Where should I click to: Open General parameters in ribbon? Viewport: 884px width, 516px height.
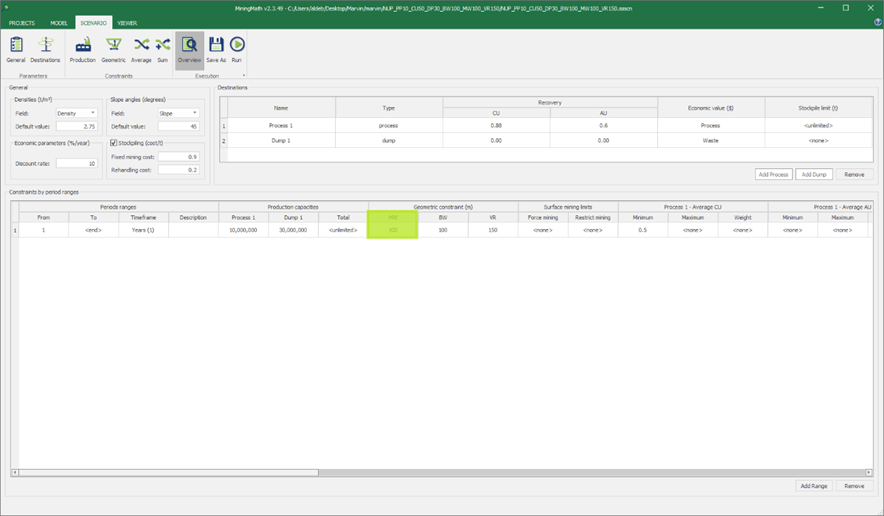[16, 49]
